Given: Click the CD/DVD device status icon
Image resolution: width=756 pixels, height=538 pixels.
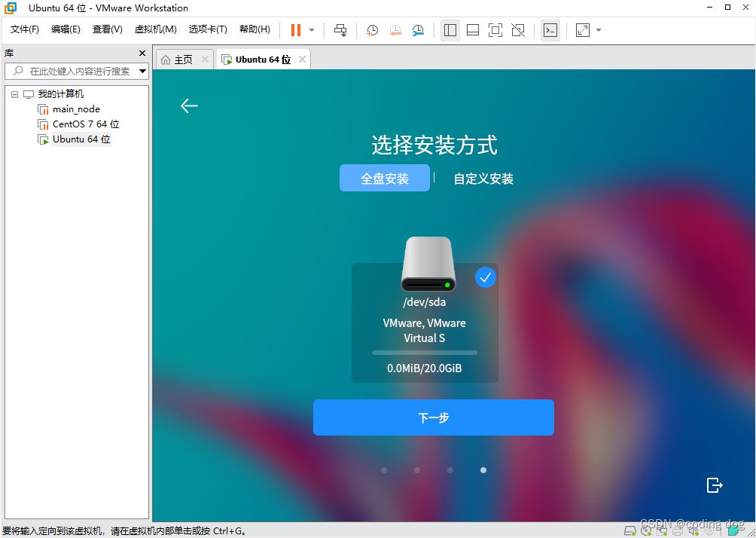Looking at the screenshot, I should click(647, 531).
